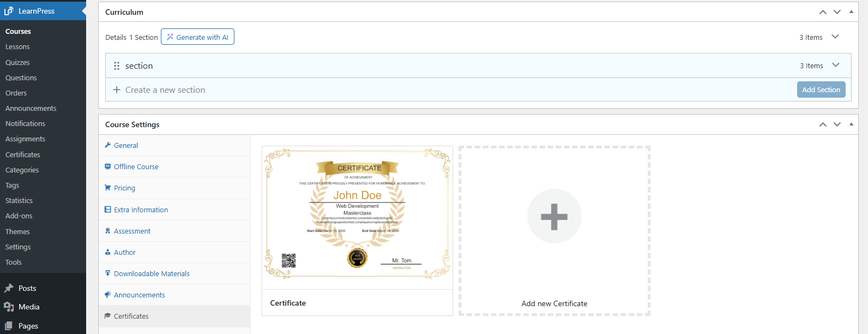Viewport: 868px width, 334px height.
Task: Select Certificates tab in Course Settings
Action: pyautogui.click(x=174, y=316)
